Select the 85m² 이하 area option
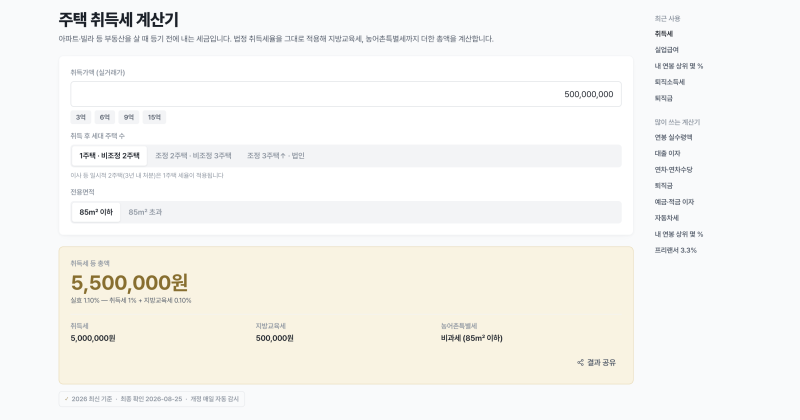Screen dimensions: 800x420 pyautogui.click(x=96, y=212)
